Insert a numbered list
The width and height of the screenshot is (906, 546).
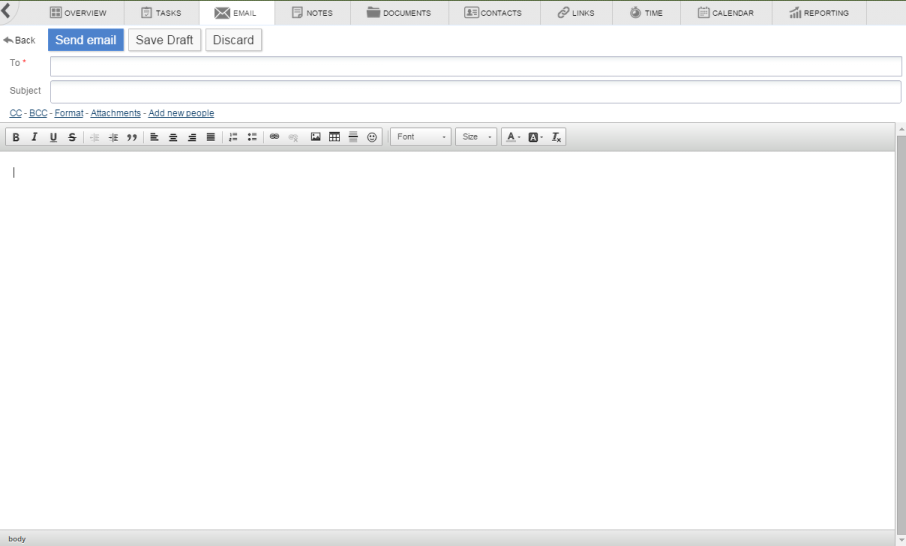pyautogui.click(x=233, y=137)
